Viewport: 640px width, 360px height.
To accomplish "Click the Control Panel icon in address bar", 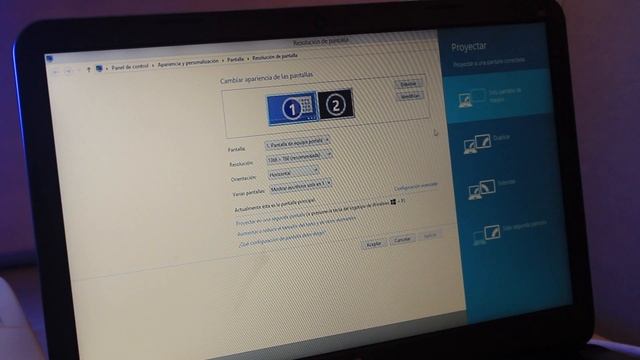I will (99, 68).
